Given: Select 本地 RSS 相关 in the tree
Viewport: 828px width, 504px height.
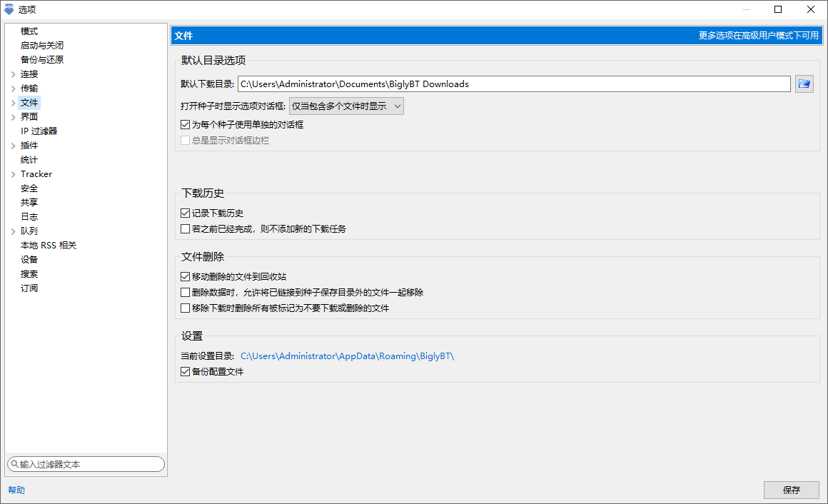Looking at the screenshot, I should pyautogui.click(x=48, y=245).
